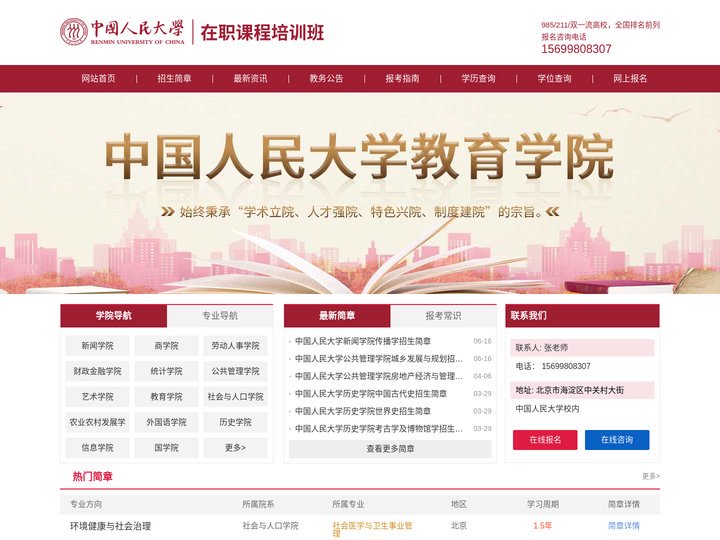The image size is (720, 540).
Task: Open 新闻学院传播学招生简章 article
Action: pos(363,341)
